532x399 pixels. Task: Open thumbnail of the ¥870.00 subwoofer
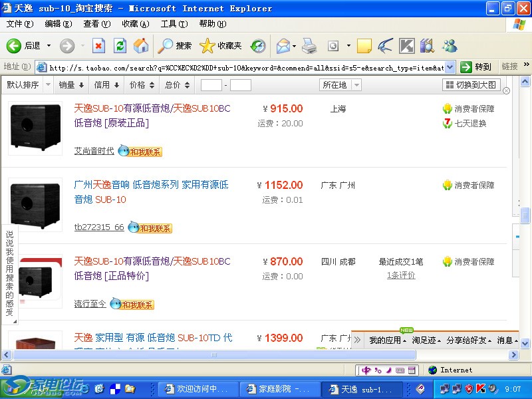coord(40,281)
